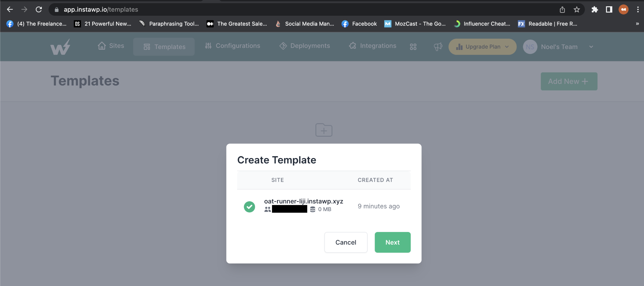
Task: Click the browser extensions puzzle icon
Action: 594,9
